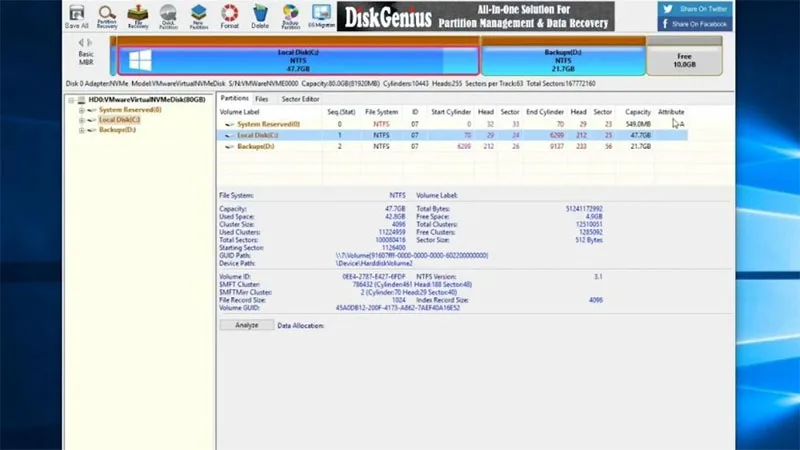Collapse the HD0 VMwareVirtualNVMeDisk tree node
Image resolution: width=800 pixels, height=450 pixels.
pyautogui.click(x=71, y=100)
